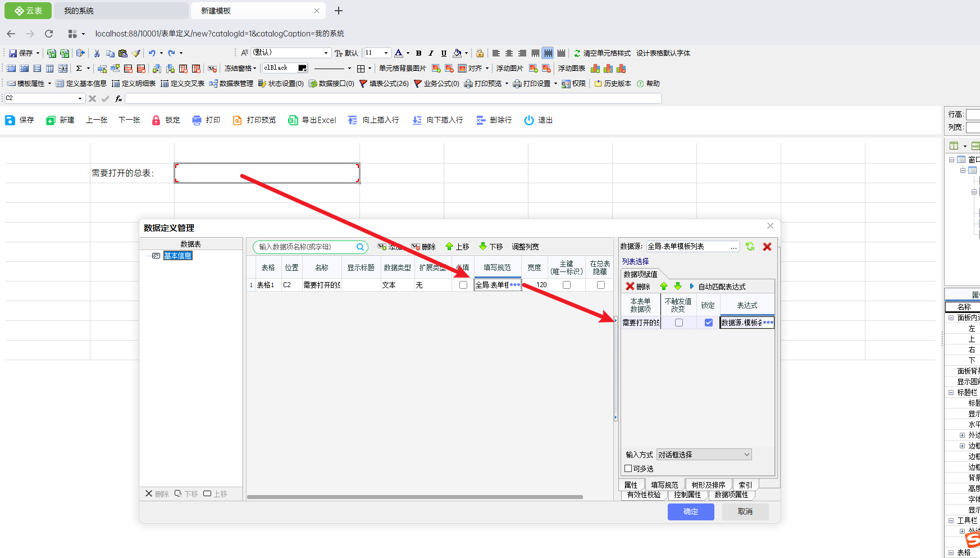Click the formula fx icon

click(118, 98)
